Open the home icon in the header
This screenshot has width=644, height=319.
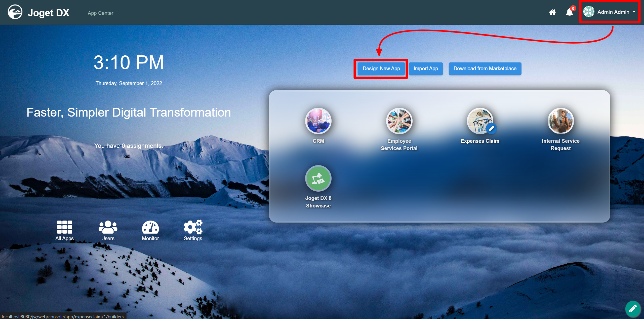click(552, 12)
